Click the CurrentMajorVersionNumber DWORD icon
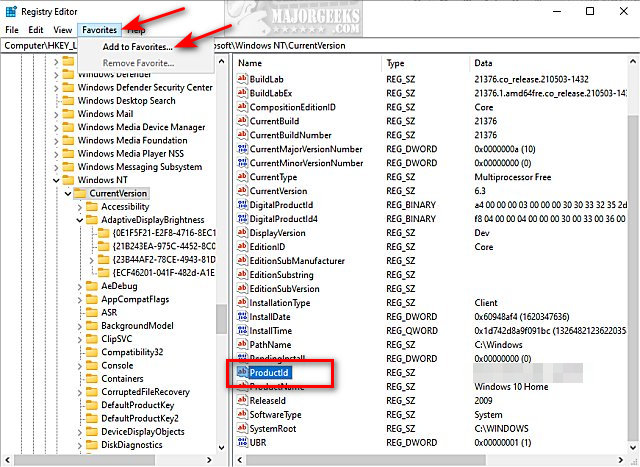This screenshot has height=467, width=640. pyautogui.click(x=242, y=149)
